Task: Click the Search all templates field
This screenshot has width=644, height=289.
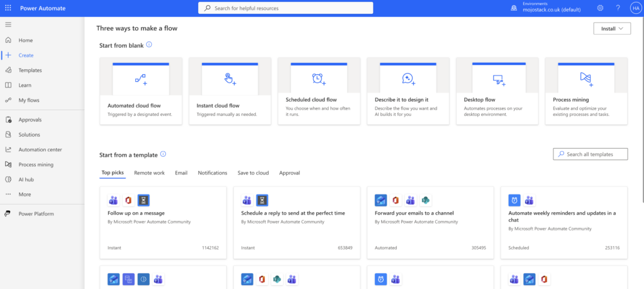Action: tap(591, 154)
